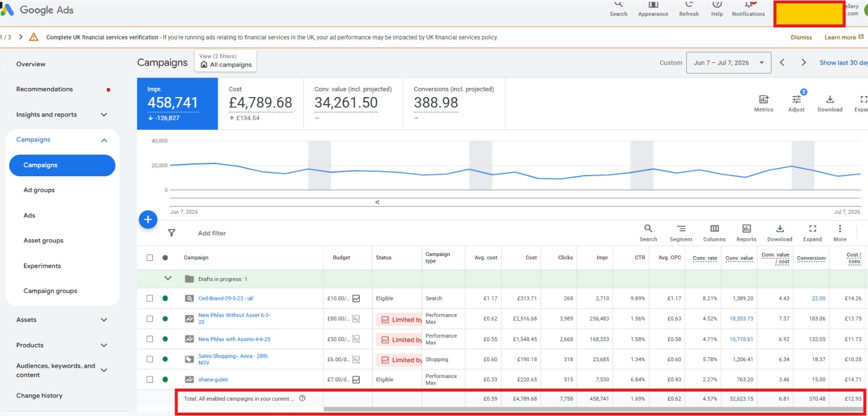The image size is (868, 416).
Task: Go to Ad groups
Action: point(39,190)
